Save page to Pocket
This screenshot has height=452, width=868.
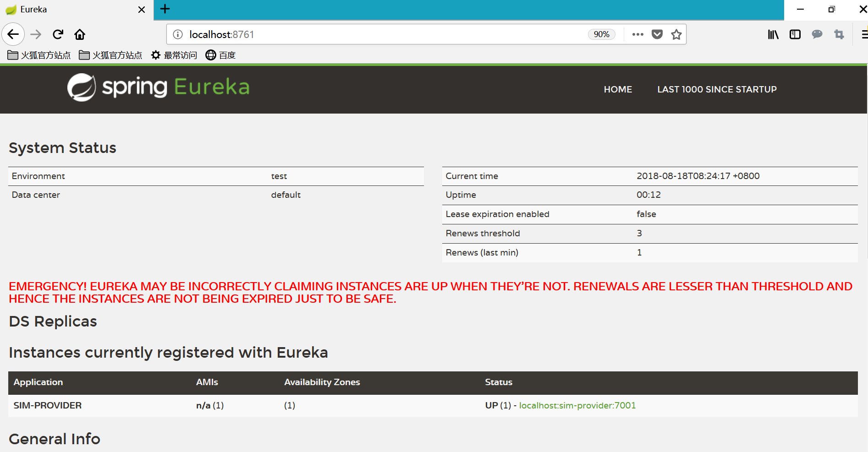(657, 34)
